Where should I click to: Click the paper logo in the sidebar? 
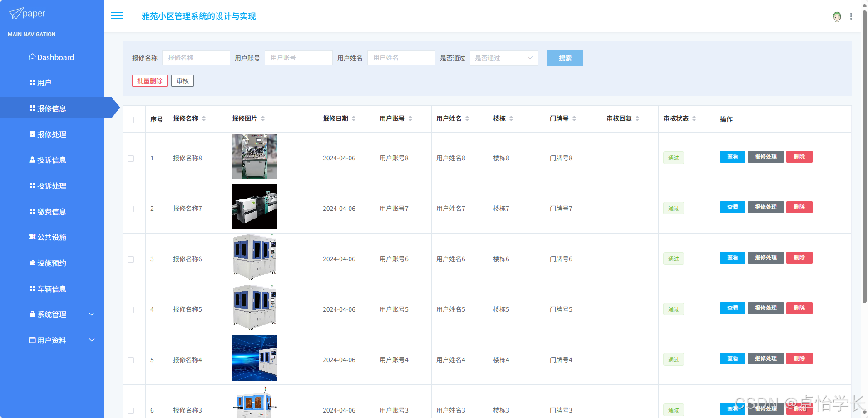27,14
